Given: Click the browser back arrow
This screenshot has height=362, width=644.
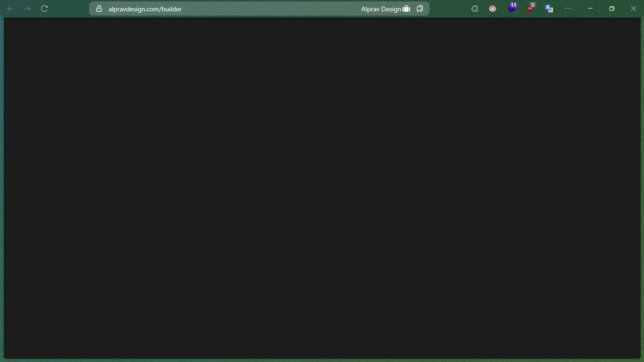Looking at the screenshot, I should (x=10, y=8).
